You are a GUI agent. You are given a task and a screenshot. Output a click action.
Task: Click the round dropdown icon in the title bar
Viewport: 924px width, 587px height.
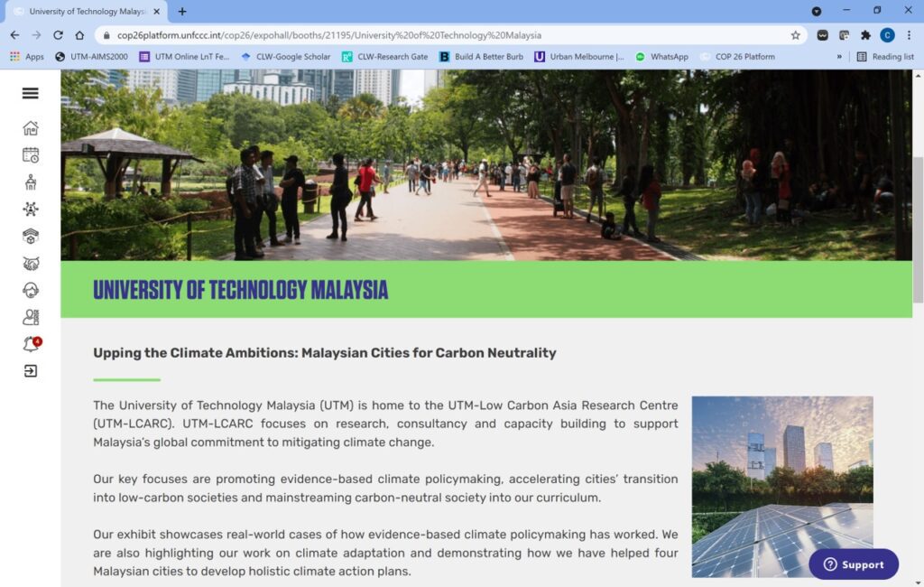click(x=816, y=11)
